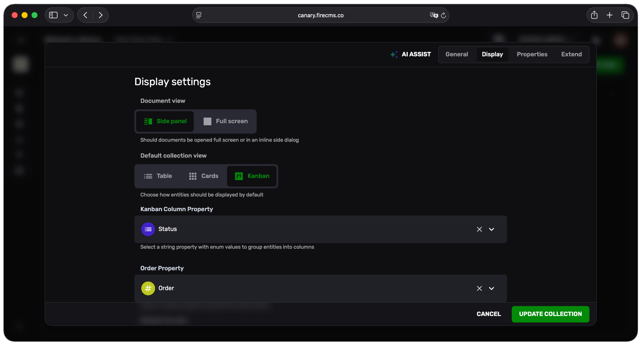The image size is (644, 346).
Task: Click the browser sidebar toggle icon
Action: click(53, 15)
